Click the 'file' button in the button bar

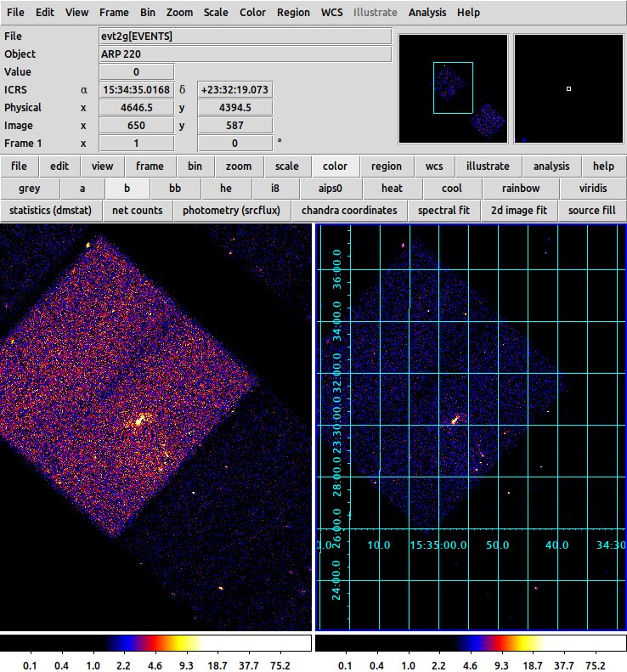(19, 167)
